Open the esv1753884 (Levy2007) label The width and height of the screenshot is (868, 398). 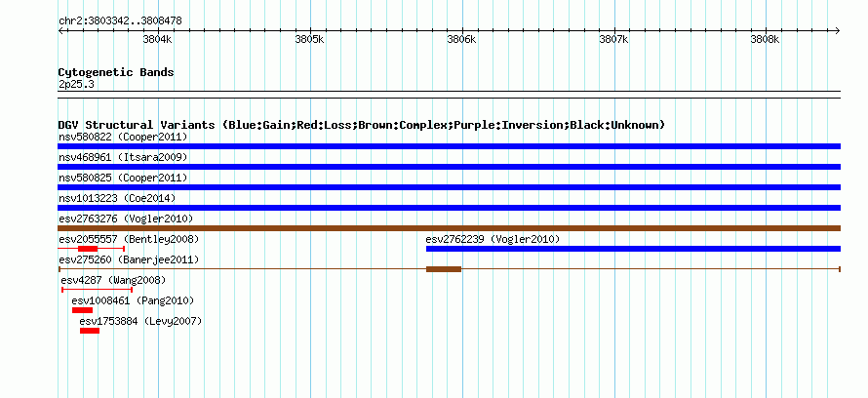[140, 321]
